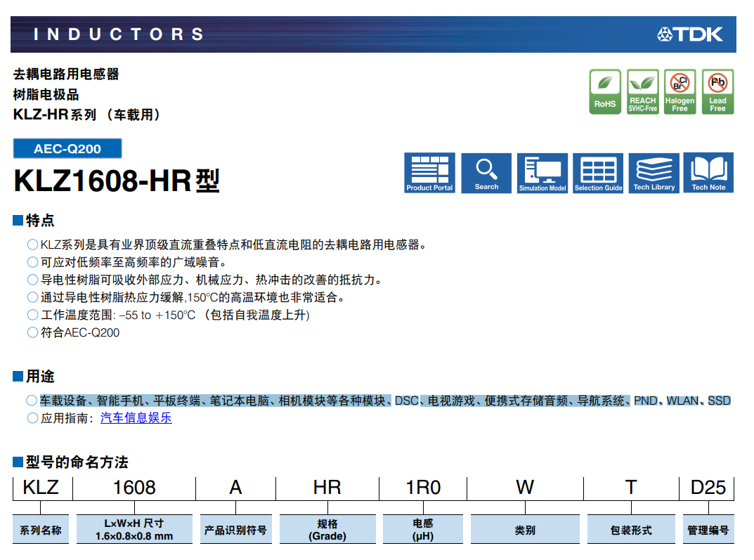Click the highlighted 车载设备、智能手机 applications text
This screenshot has width=754, height=560.
385,401
